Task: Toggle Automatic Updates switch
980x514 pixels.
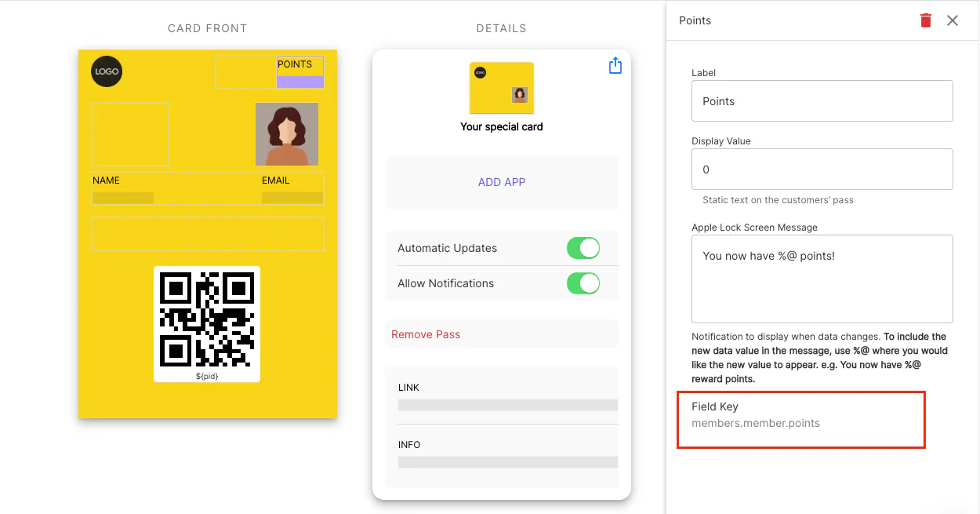Action: click(x=583, y=248)
